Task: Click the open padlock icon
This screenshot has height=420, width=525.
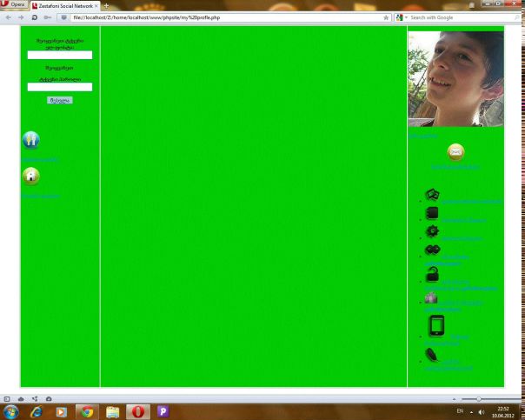Action: (x=431, y=276)
